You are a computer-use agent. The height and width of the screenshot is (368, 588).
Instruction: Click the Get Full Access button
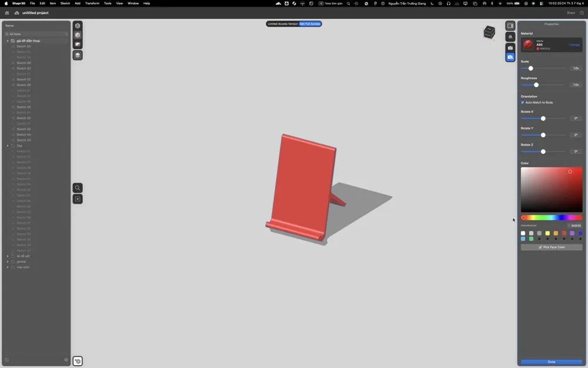(309, 24)
